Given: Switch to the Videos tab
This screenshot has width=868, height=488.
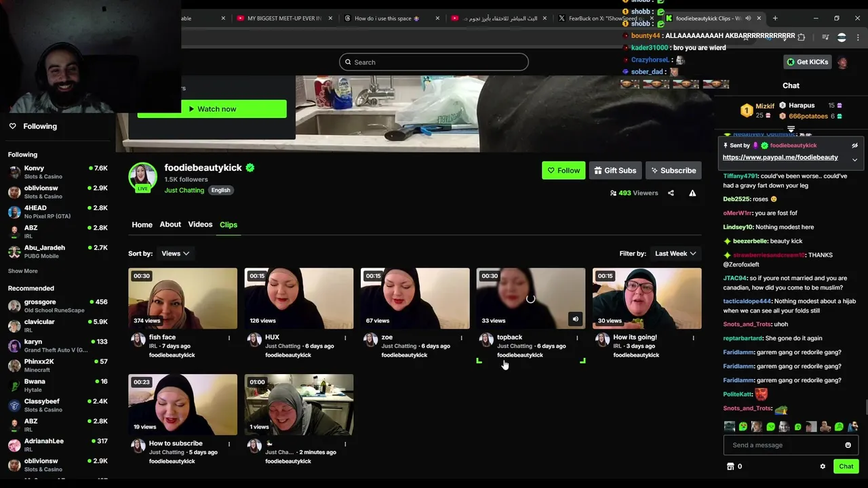Looking at the screenshot, I should (x=200, y=224).
